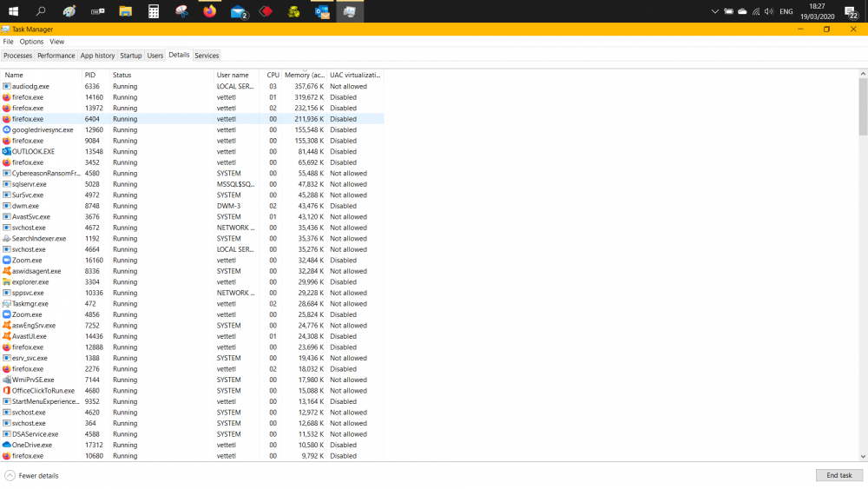Switch to the Startup tab

[131, 56]
